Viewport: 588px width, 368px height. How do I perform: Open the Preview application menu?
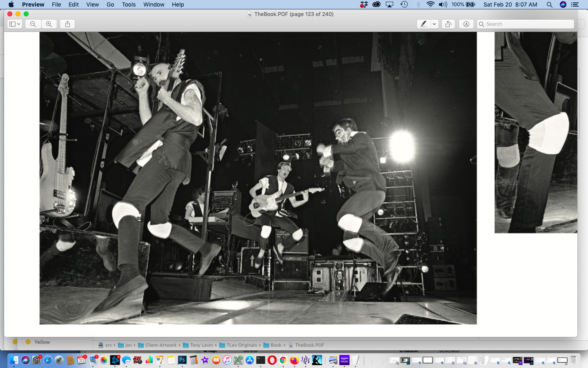click(33, 4)
